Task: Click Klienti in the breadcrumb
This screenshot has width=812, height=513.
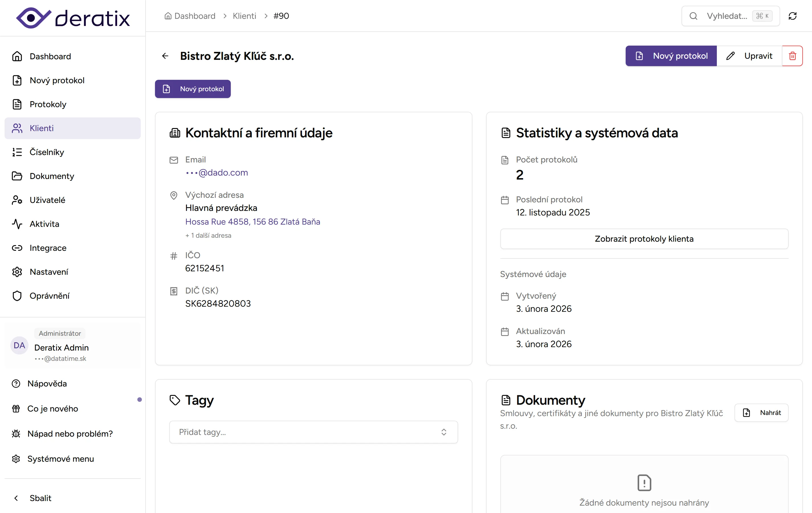Action: (x=244, y=16)
